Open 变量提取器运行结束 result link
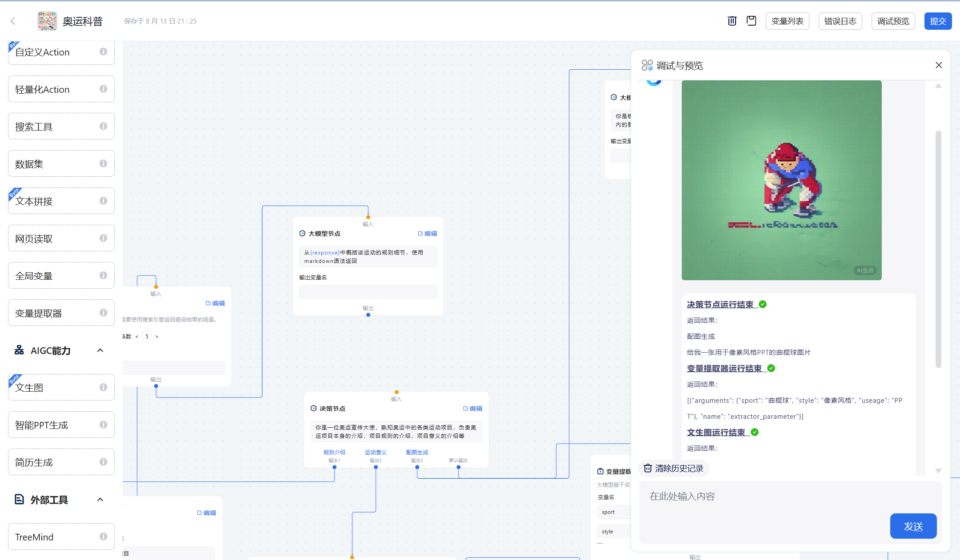The height and width of the screenshot is (560, 960). (x=724, y=368)
